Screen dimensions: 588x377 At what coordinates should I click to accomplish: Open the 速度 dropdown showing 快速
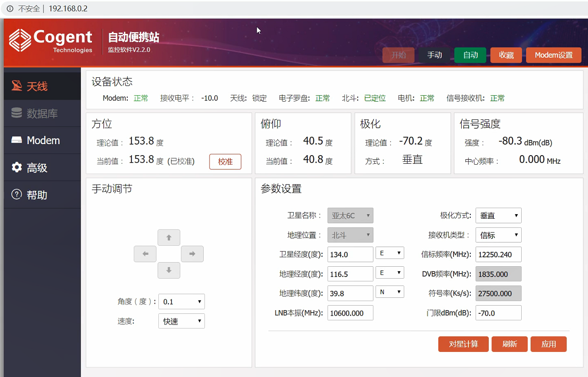182,321
